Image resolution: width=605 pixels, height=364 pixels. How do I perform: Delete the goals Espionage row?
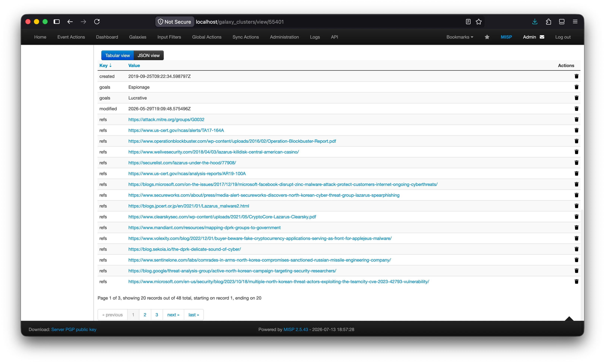click(576, 87)
